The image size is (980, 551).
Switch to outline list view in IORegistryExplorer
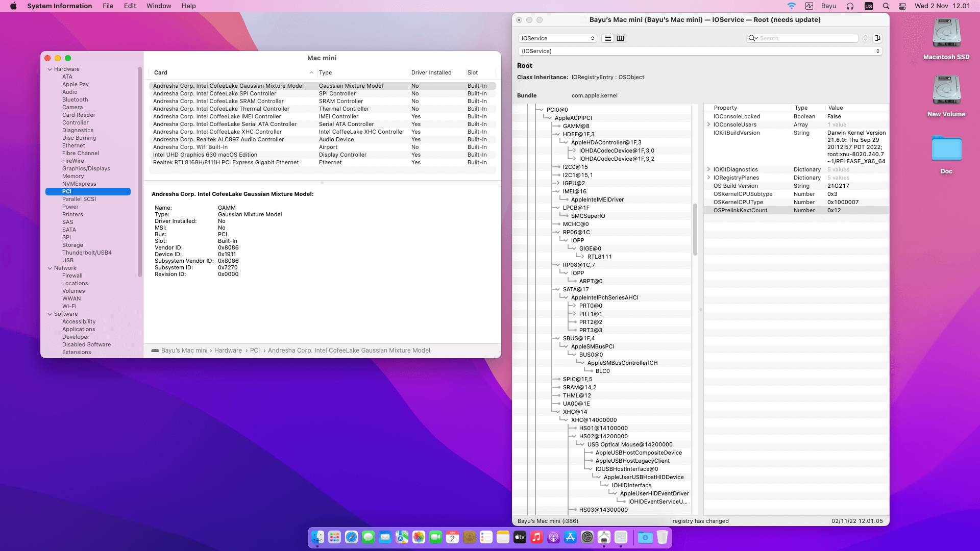(x=608, y=38)
